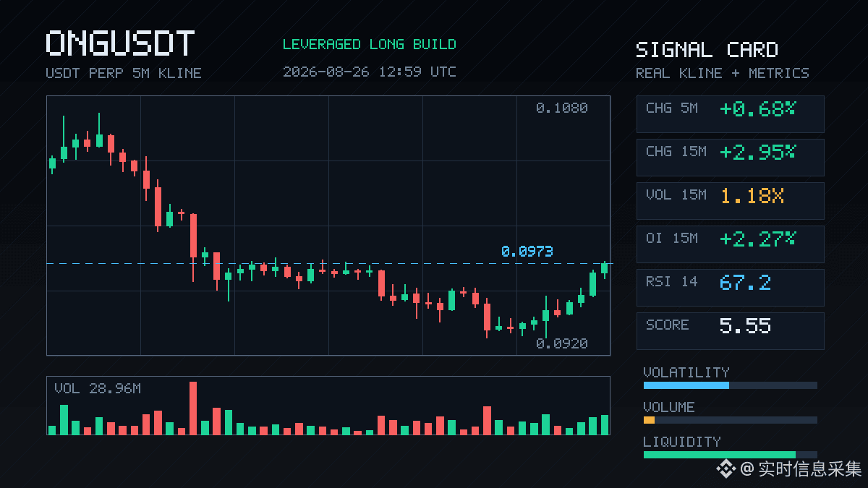Click the 0.0973 current price label
The width and height of the screenshot is (868, 488).
pyautogui.click(x=527, y=252)
